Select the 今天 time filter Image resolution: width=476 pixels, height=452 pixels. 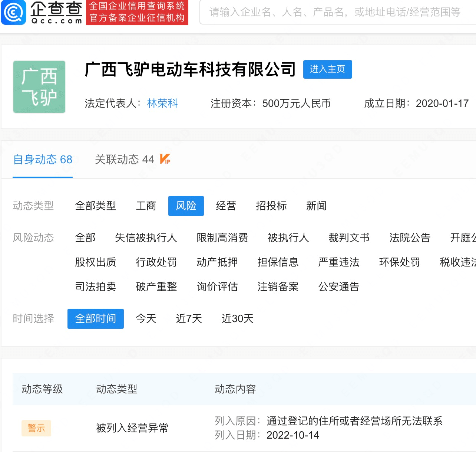(146, 319)
